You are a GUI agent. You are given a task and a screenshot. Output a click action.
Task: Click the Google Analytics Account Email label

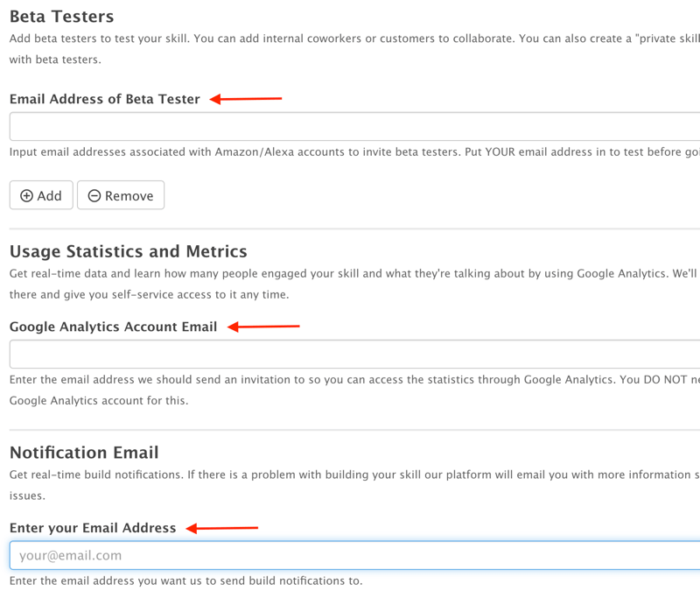tap(113, 327)
